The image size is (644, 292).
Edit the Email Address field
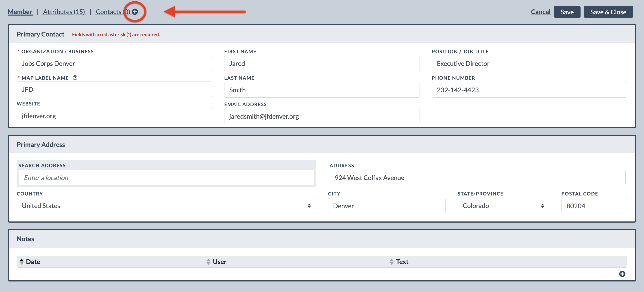[x=322, y=116]
